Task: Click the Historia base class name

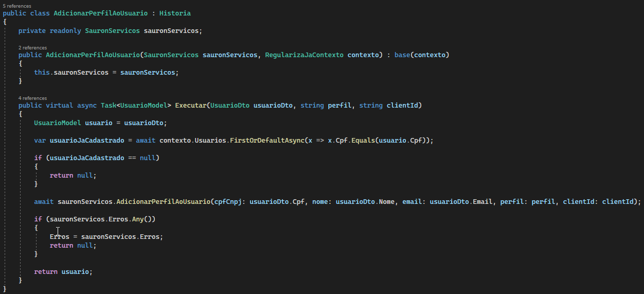Action: (x=175, y=13)
